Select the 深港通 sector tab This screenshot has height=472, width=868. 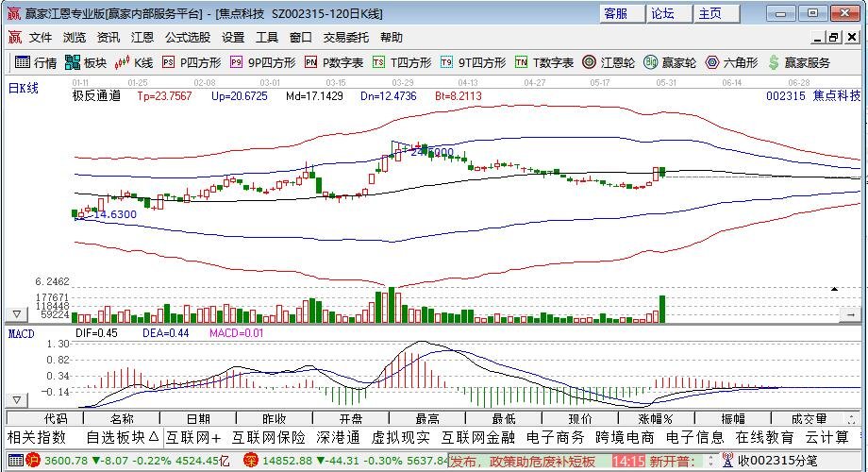338,438
